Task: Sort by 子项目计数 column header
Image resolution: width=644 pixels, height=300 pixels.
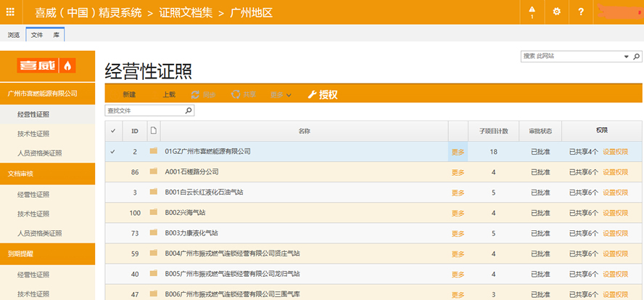Action: 494,131
